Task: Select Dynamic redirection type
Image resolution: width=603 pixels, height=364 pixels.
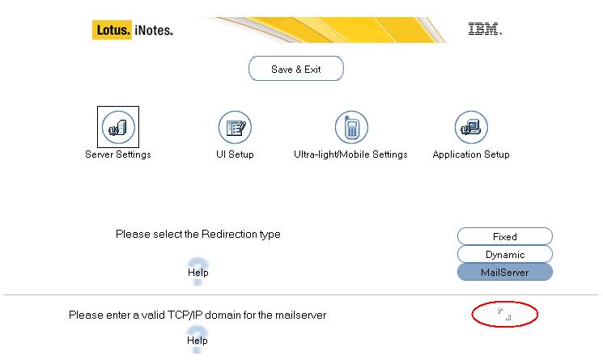Action: click(504, 254)
